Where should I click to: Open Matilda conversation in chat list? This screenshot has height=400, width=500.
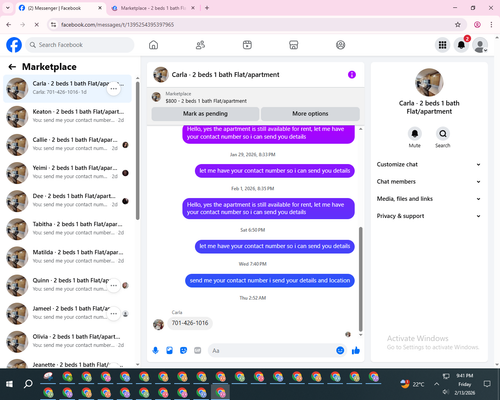point(67,257)
